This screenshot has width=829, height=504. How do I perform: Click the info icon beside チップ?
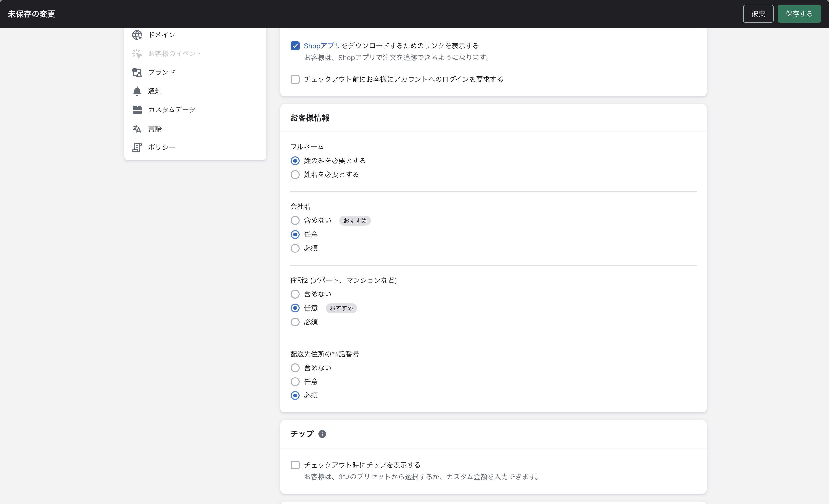(322, 434)
